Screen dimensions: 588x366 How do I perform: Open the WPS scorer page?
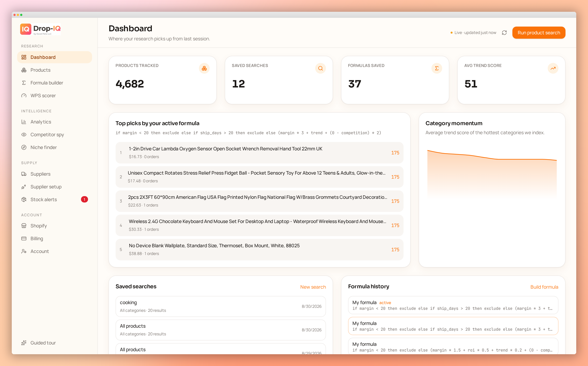click(x=54, y=96)
